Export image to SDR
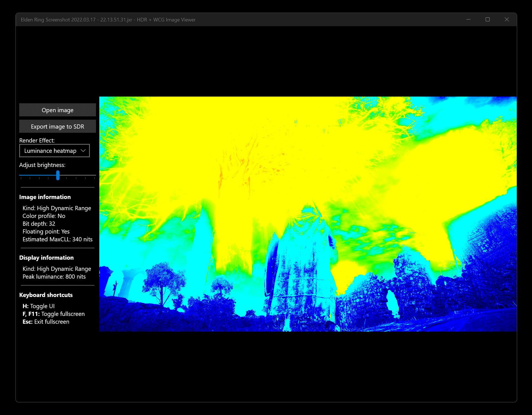 (58, 126)
